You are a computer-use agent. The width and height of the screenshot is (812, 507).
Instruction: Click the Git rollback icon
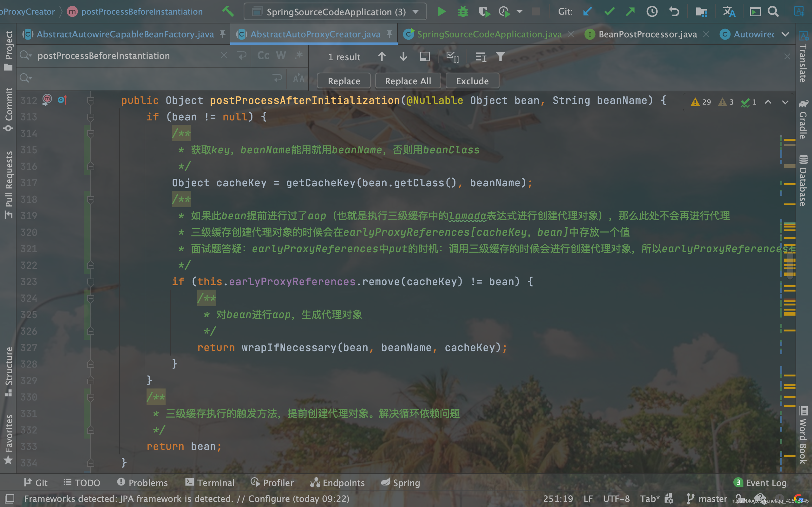(x=674, y=12)
